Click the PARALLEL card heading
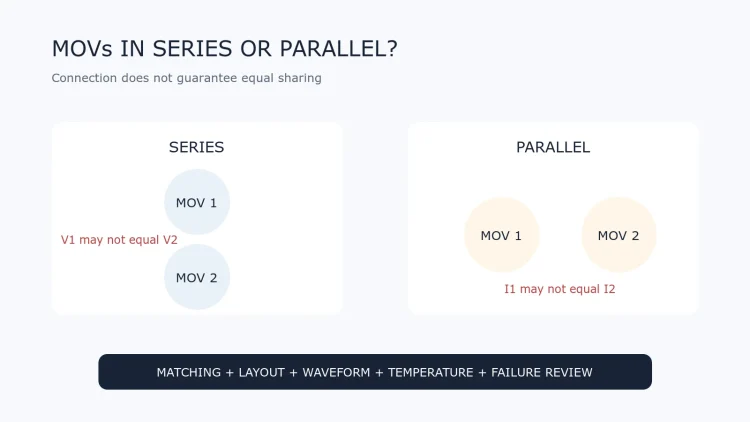The image size is (750, 422). (553, 147)
